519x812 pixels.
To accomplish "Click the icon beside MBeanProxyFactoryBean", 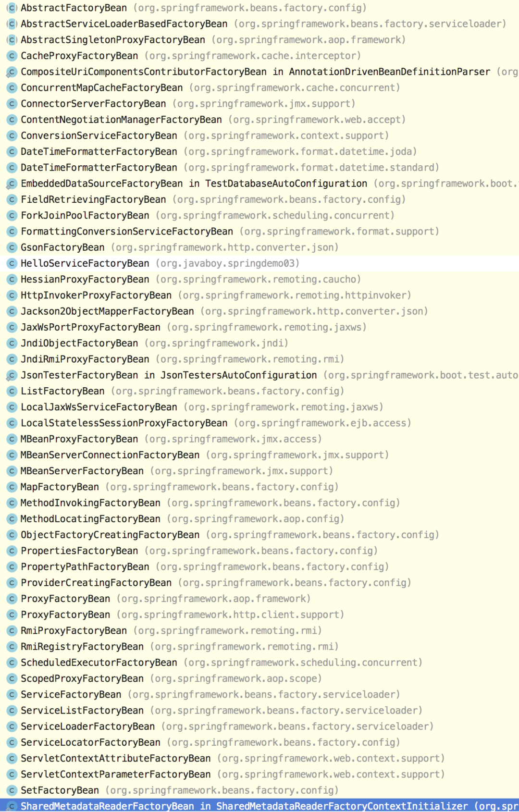I will (12, 439).
